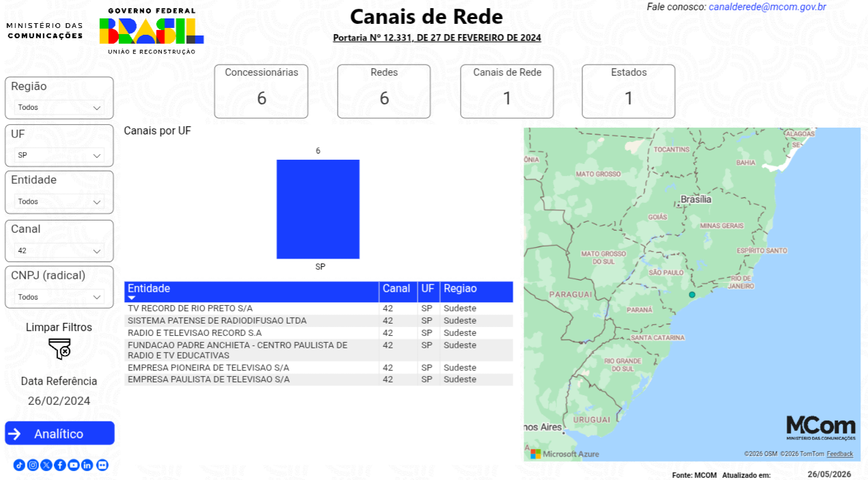Click the PARAGUAI label on map
Image resolution: width=868 pixels, height=480 pixels.
click(570, 294)
